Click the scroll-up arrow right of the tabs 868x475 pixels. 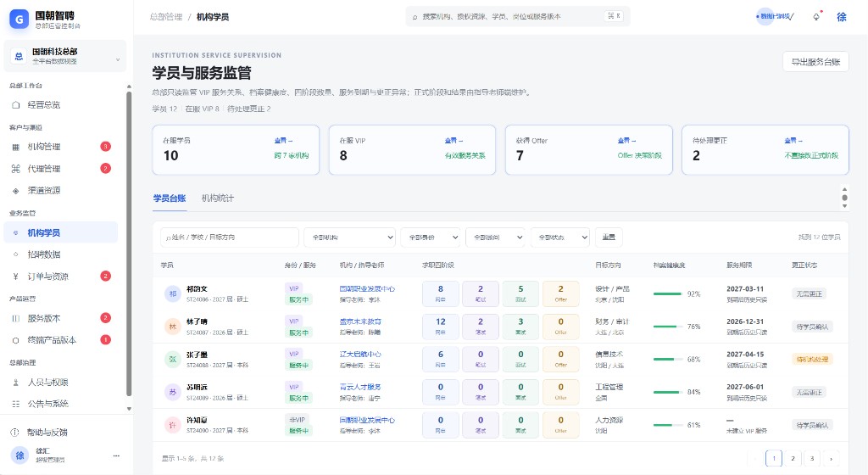coord(844,189)
